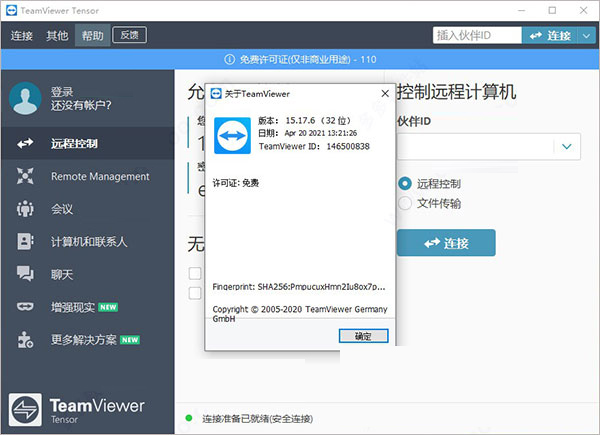Click the date text Apr 20 2021
The height and width of the screenshot is (435, 600).
pos(321,133)
